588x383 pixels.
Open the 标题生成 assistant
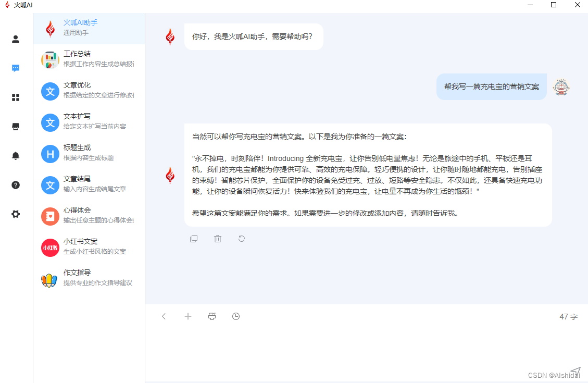(89, 154)
